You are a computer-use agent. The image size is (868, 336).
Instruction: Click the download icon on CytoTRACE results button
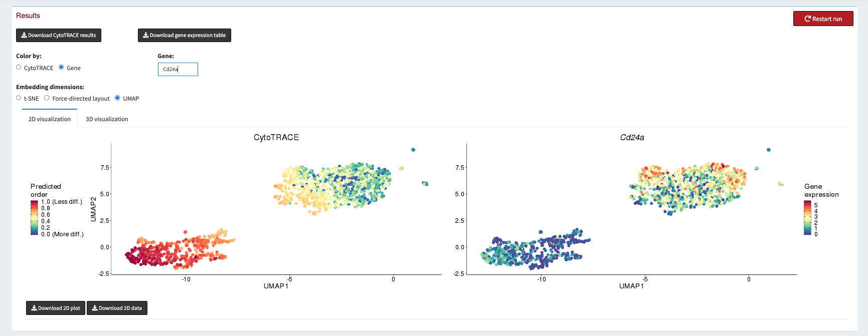tap(24, 35)
